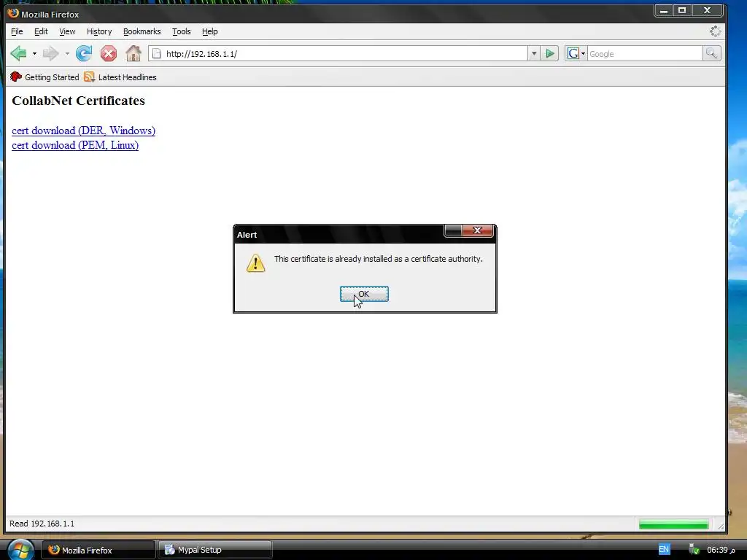Screen dimensions: 747x560
Task: Open the History menu
Action: point(99,31)
